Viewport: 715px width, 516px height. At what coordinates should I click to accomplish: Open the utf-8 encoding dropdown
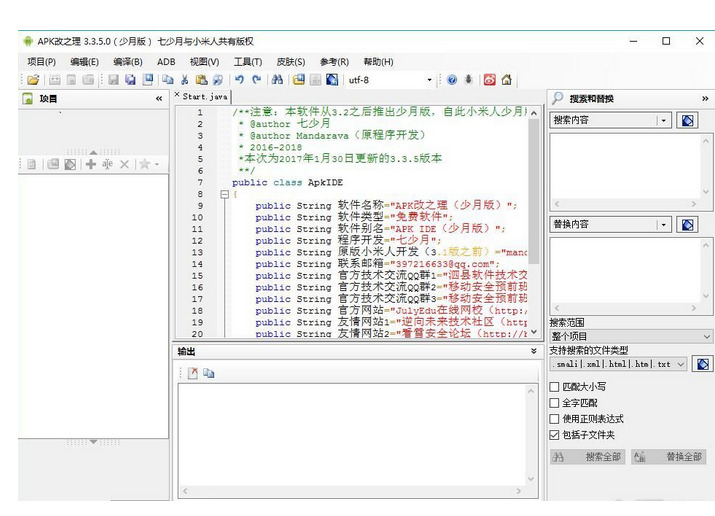click(x=429, y=80)
